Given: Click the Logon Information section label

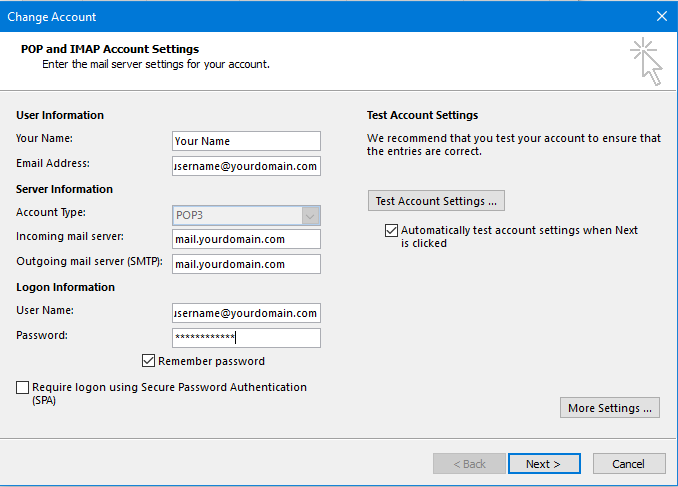Looking at the screenshot, I should 65,287.
